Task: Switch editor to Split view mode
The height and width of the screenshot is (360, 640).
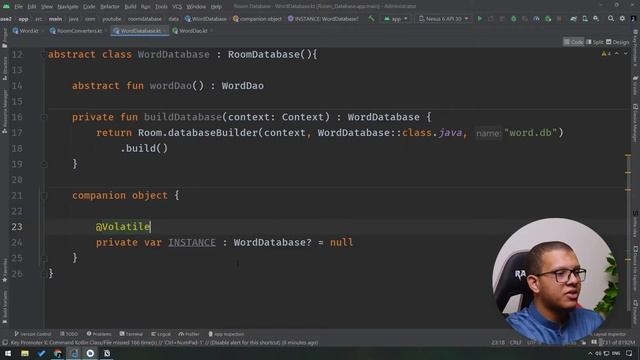Action: 595,42
